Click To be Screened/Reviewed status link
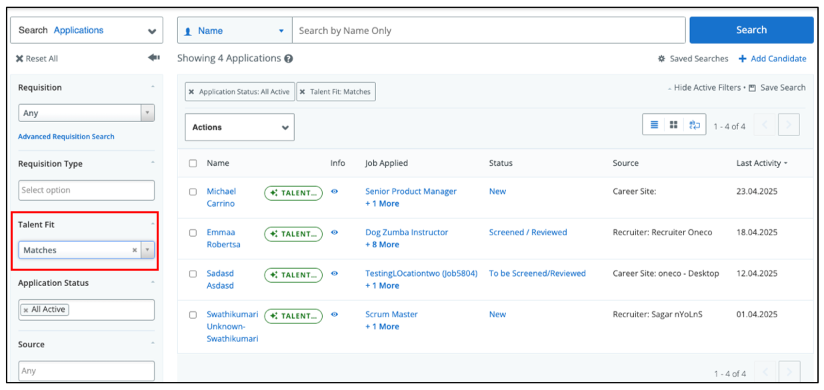This screenshot has width=824, height=390. click(538, 273)
